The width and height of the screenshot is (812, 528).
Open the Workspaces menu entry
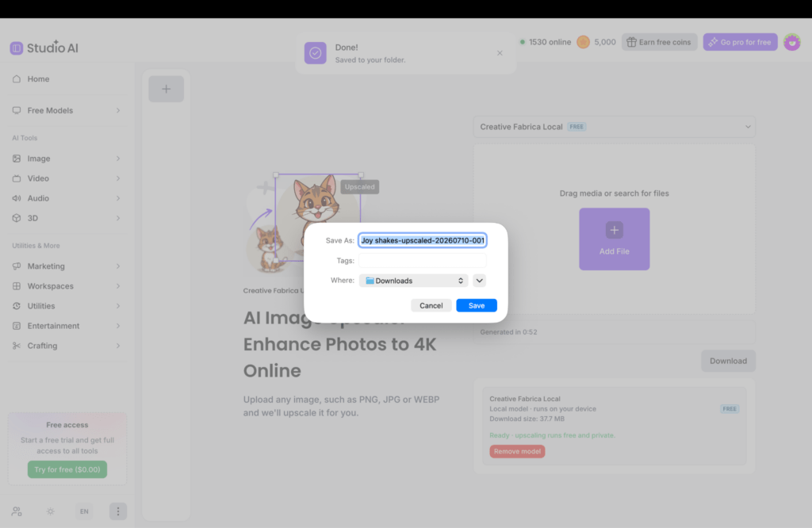pos(67,285)
